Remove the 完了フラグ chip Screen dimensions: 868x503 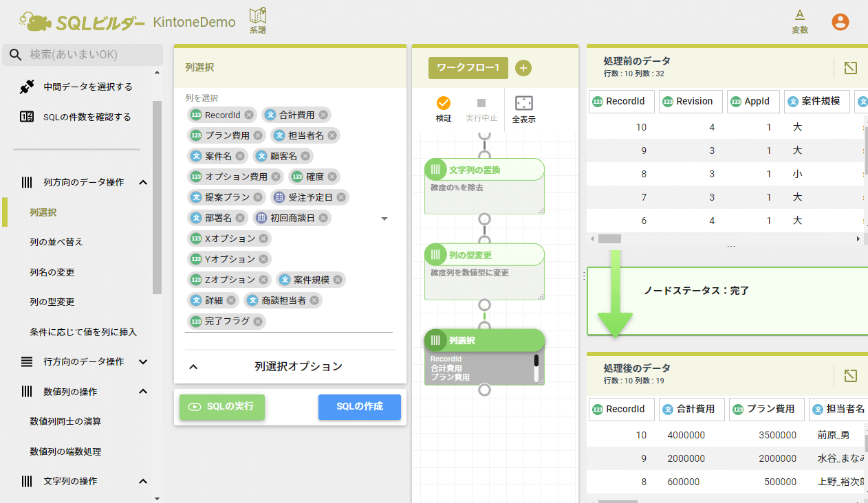click(258, 321)
